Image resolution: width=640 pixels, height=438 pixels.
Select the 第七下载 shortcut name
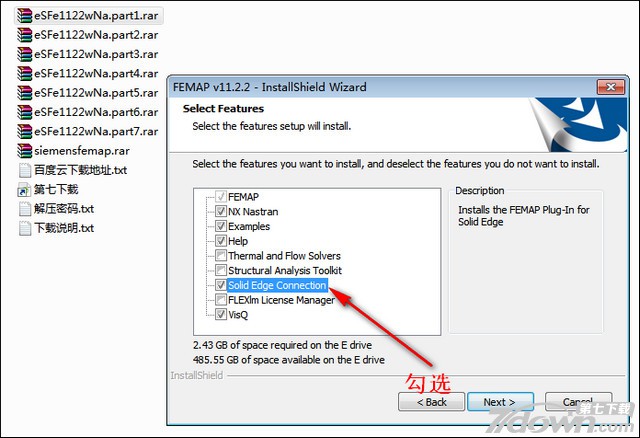point(56,189)
